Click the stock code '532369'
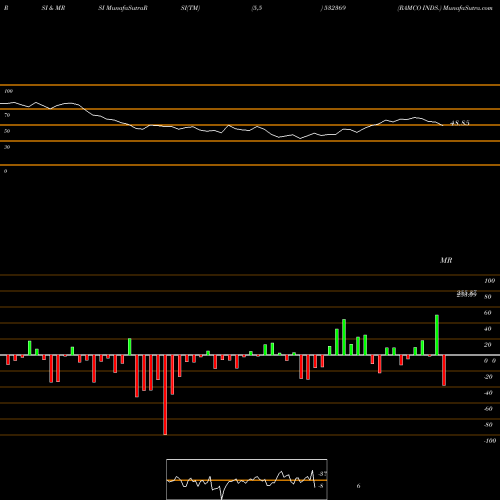The width and height of the screenshot is (500, 500). click(x=334, y=8)
